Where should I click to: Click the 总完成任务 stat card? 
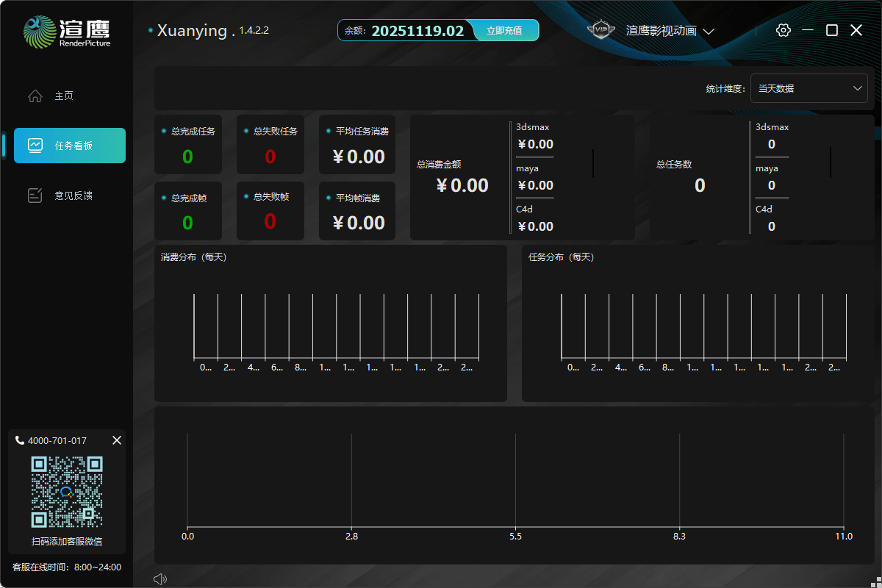pyautogui.click(x=188, y=144)
